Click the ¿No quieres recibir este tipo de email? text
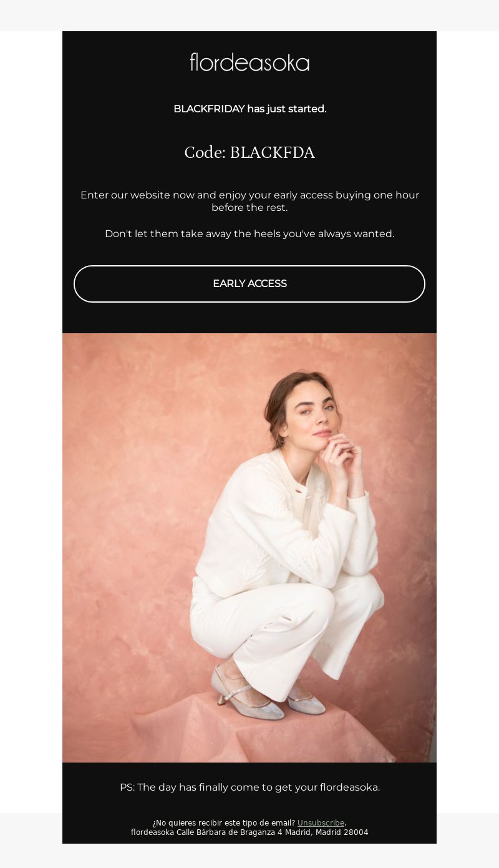The height and width of the screenshot is (868, 499). (223, 823)
